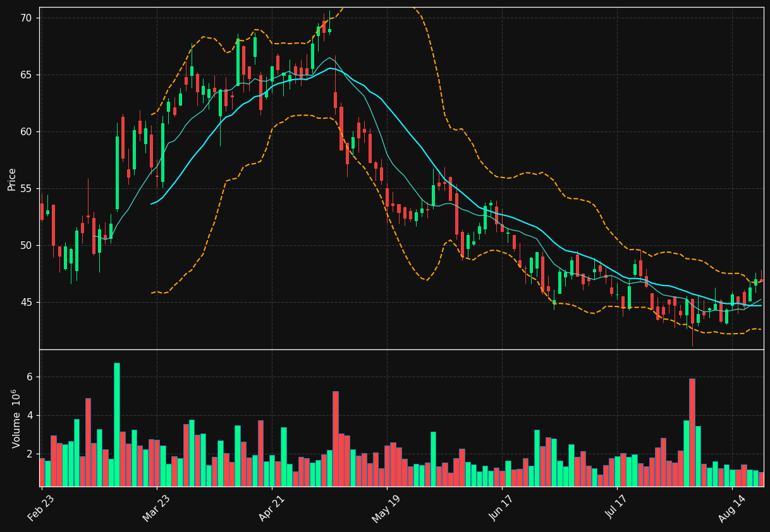Click the 6 volume axis value
Screen dimensions: 770x532
coord(29,377)
